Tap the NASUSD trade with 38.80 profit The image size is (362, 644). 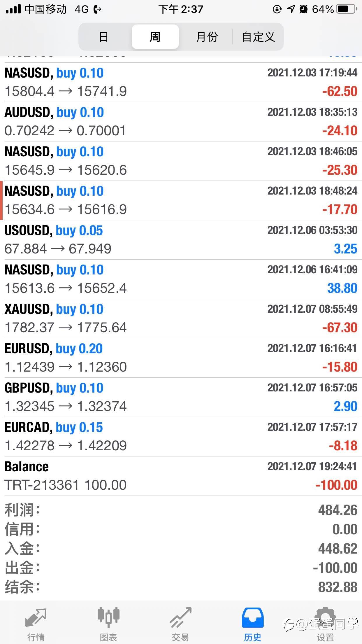(181, 279)
